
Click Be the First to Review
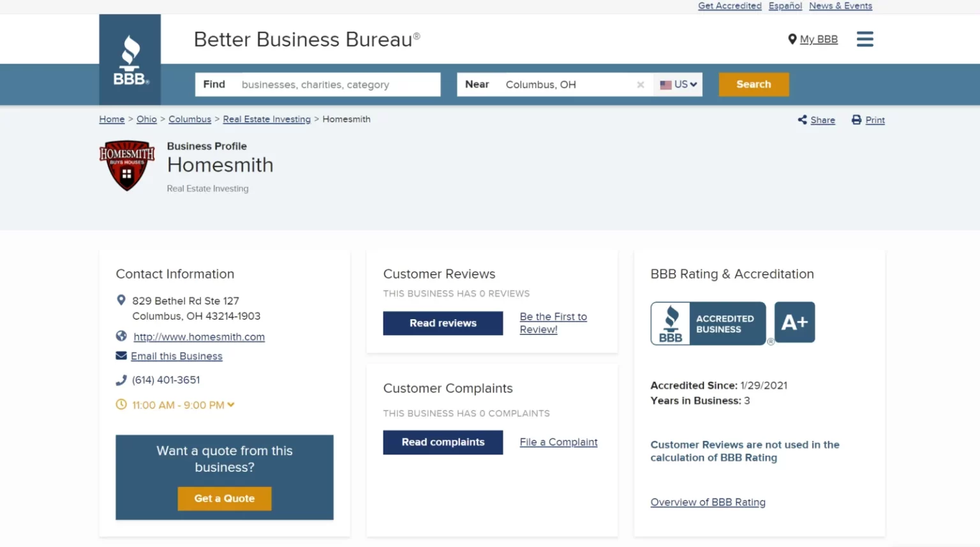553,323
